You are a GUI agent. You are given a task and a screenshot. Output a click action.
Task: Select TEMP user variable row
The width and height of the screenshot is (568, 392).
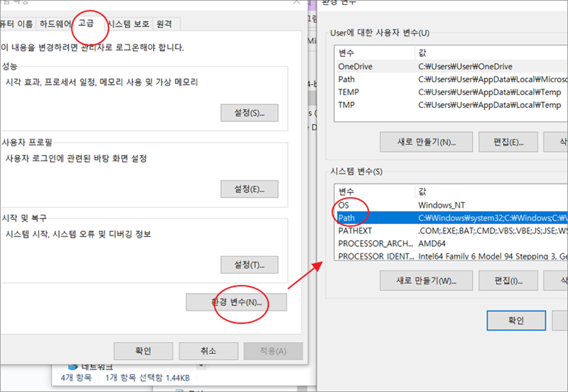coord(451,92)
